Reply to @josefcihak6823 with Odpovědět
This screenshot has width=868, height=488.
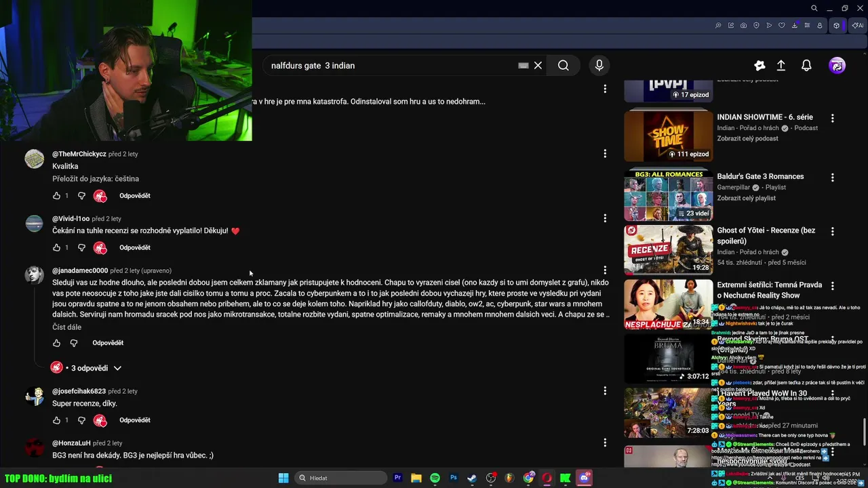click(135, 420)
